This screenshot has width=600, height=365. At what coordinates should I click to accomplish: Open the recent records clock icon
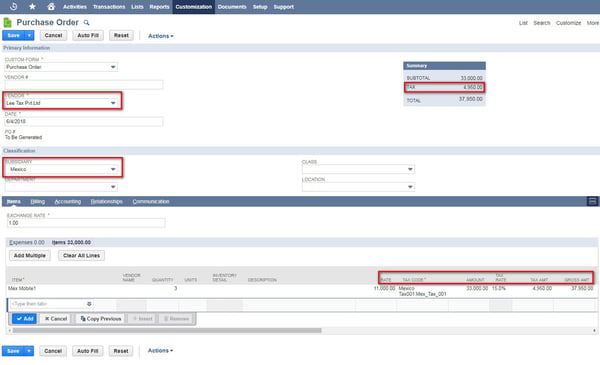pos(13,7)
